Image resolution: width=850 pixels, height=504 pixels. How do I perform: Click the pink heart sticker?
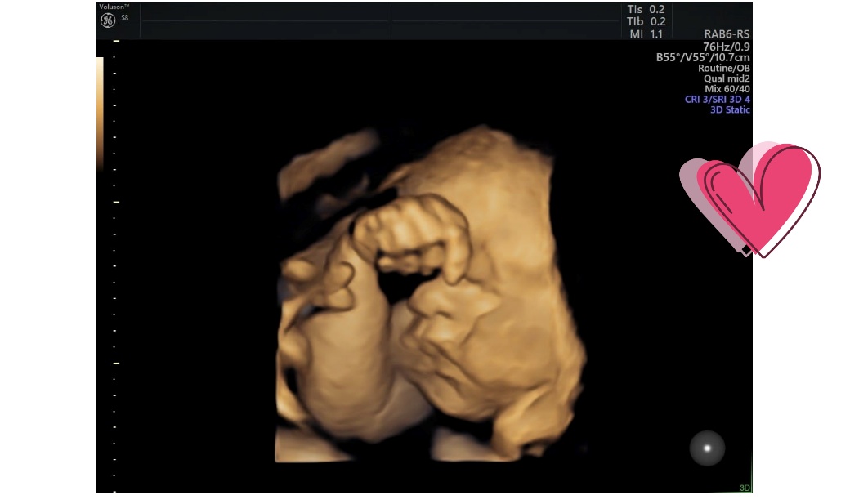pyautogui.click(x=750, y=198)
